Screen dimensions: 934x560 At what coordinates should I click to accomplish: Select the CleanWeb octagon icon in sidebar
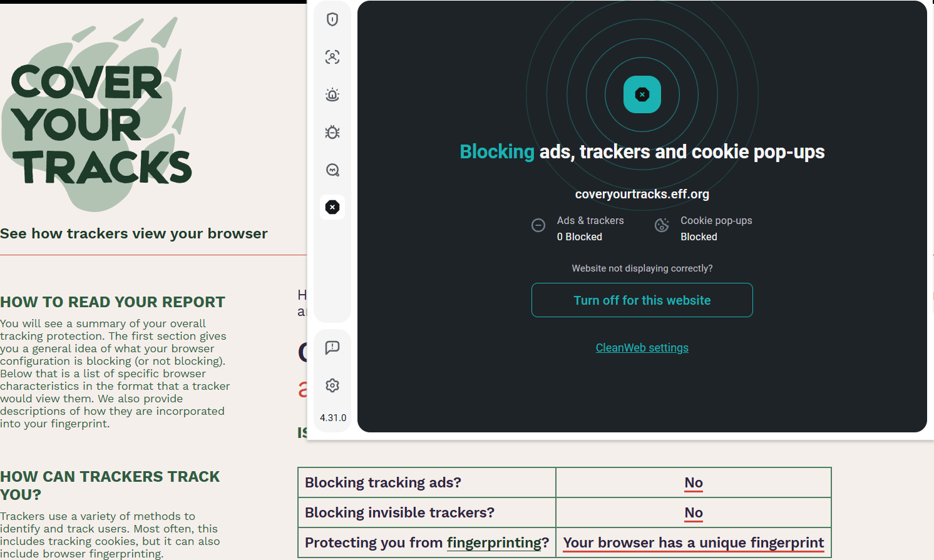tap(332, 207)
